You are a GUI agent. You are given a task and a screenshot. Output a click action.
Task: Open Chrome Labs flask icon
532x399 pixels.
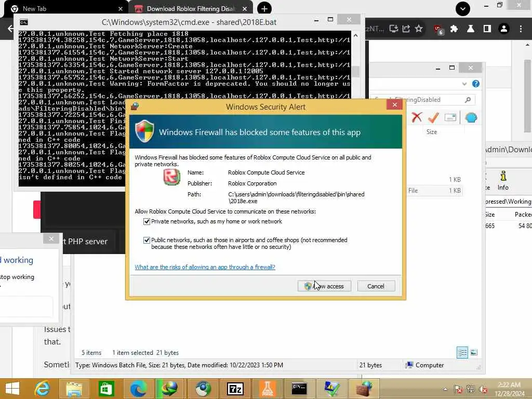tap(471, 29)
